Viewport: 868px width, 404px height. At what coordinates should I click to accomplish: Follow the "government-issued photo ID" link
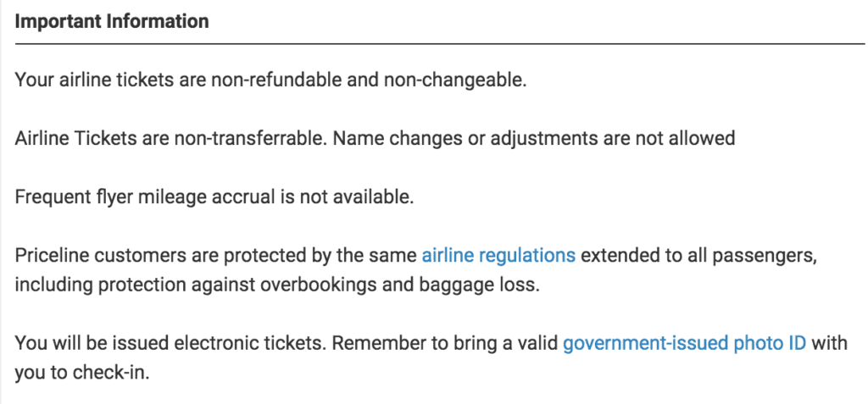coord(684,343)
